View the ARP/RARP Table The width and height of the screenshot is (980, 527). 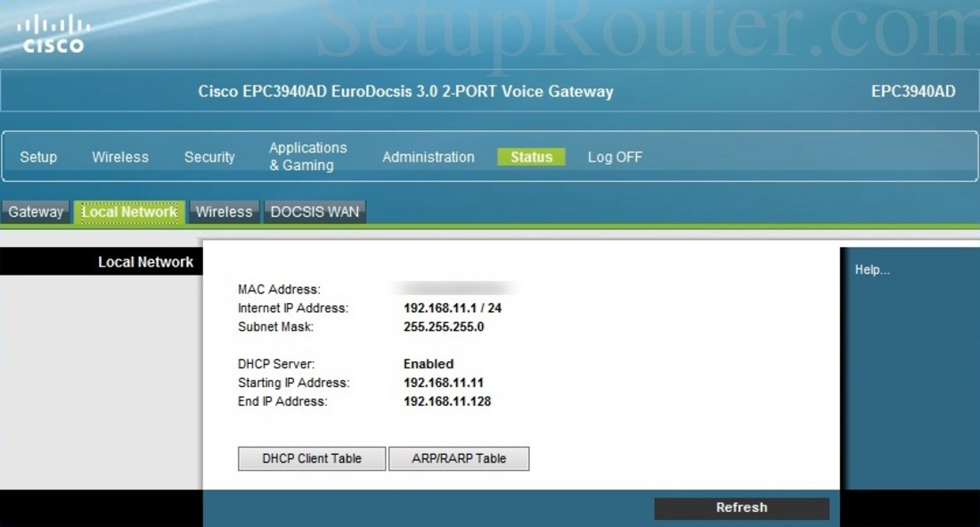pos(459,457)
